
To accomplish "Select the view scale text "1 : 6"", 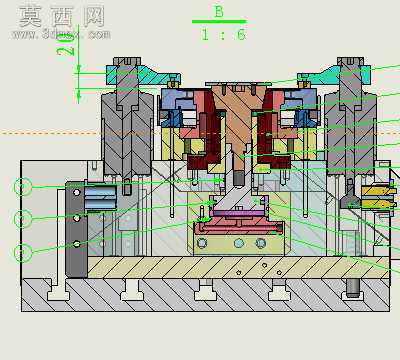I will 224,34.
